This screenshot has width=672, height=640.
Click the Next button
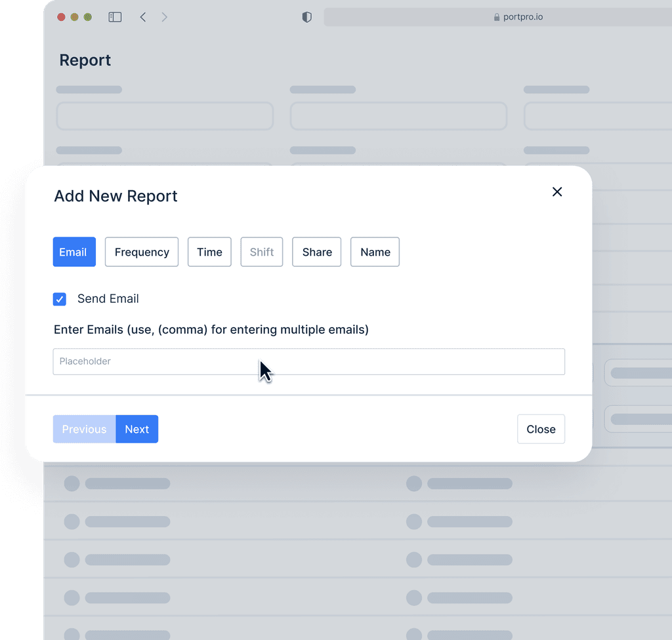tap(136, 429)
